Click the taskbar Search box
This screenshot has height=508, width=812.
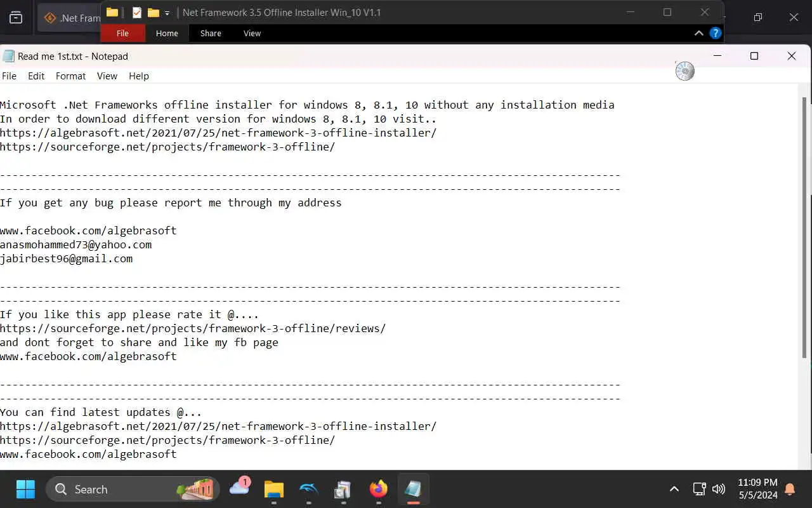133,489
